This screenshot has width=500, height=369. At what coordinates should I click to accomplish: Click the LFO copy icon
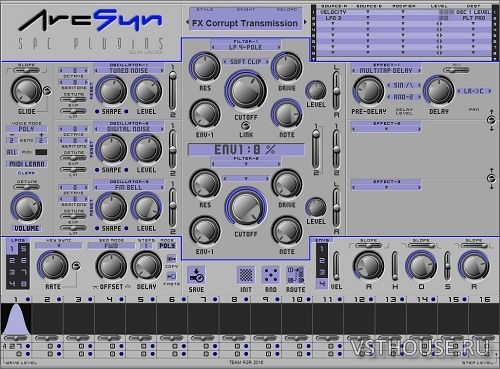point(171,259)
